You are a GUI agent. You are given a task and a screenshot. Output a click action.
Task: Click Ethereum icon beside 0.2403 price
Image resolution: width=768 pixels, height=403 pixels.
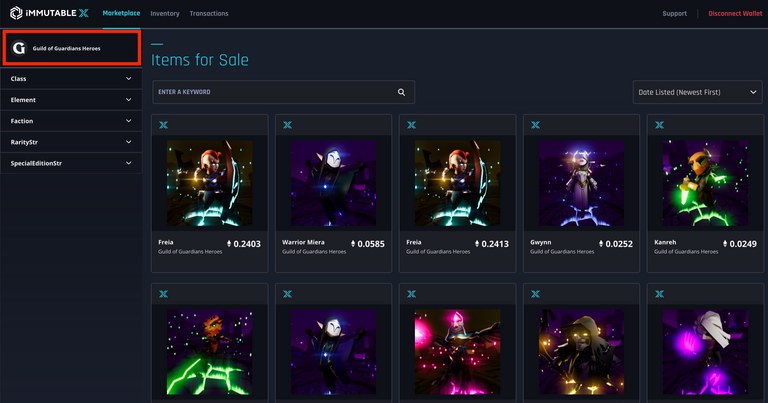[x=229, y=244]
